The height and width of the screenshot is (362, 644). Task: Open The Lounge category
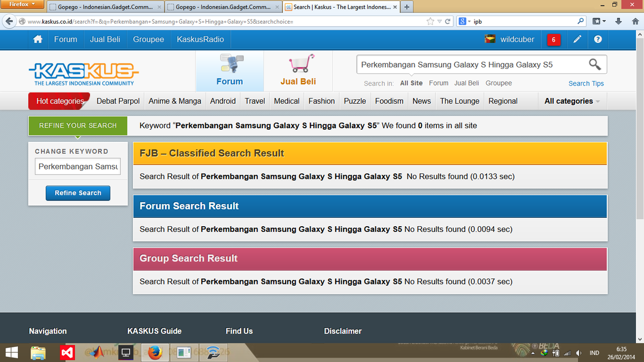pyautogui.click(x=460, y=101)
